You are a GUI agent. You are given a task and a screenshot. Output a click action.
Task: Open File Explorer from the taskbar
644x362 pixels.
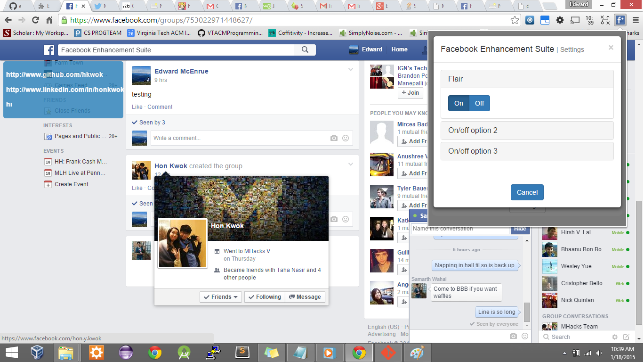click(x=65, y=353)
